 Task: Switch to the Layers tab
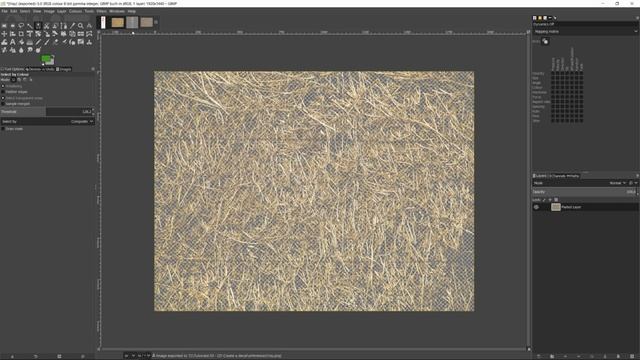(x=540, y=176)
